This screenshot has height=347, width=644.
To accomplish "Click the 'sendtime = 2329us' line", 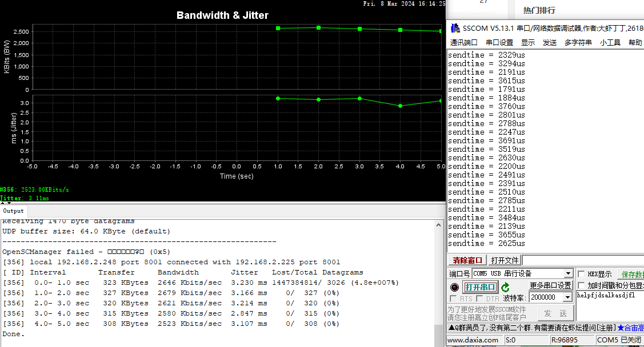I will click(486, 55).
